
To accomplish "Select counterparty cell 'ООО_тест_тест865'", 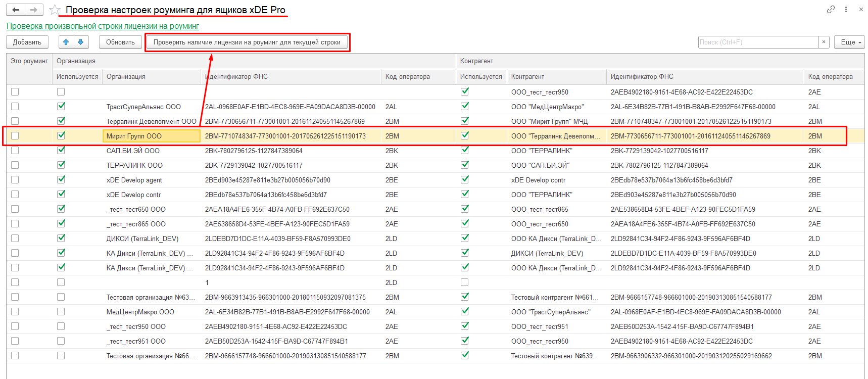I will tap(556, 209).
